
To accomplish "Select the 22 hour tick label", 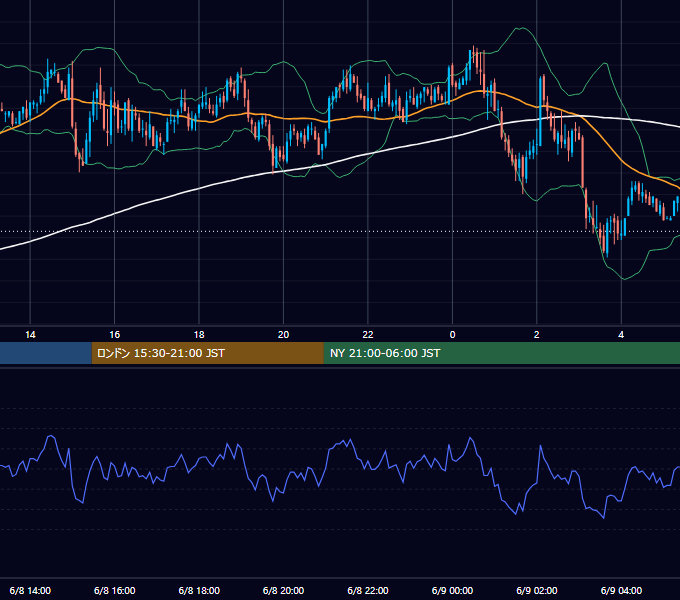I will click(x=368, y=335).
